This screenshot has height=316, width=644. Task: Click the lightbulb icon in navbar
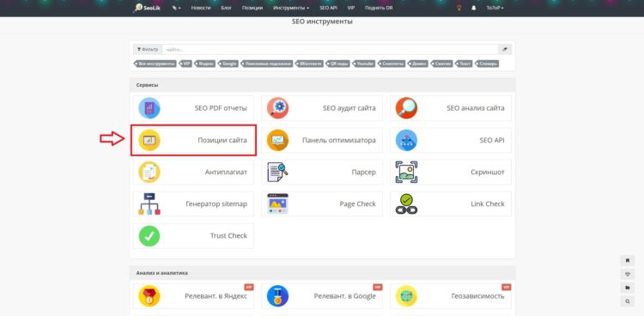point(459,8)
